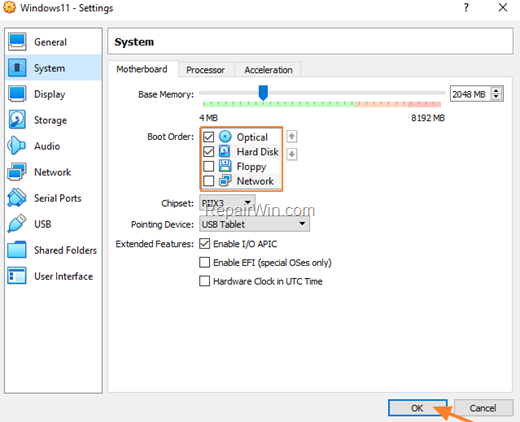Switch to the Acceleration tab
The image size is (520, 422).
tap(268, 70)
